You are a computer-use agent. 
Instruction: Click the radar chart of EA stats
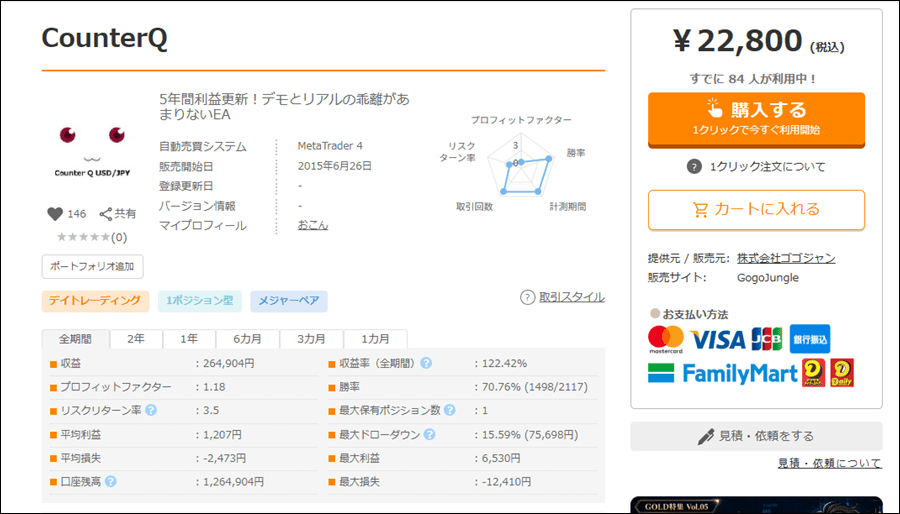pos(521,166)
